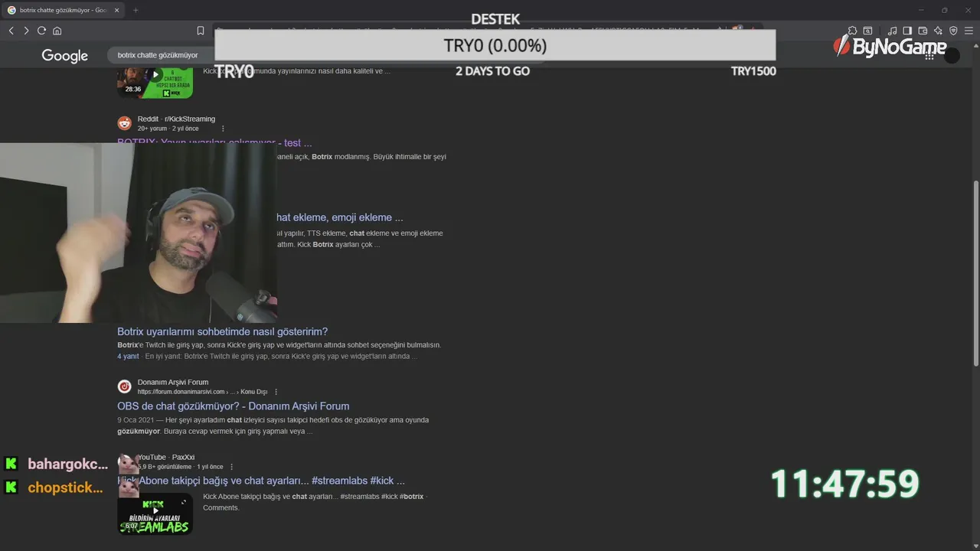Click the Kick icon beside bahargokc
Viewport: 980px width, 551px height.
click(11, 464)
